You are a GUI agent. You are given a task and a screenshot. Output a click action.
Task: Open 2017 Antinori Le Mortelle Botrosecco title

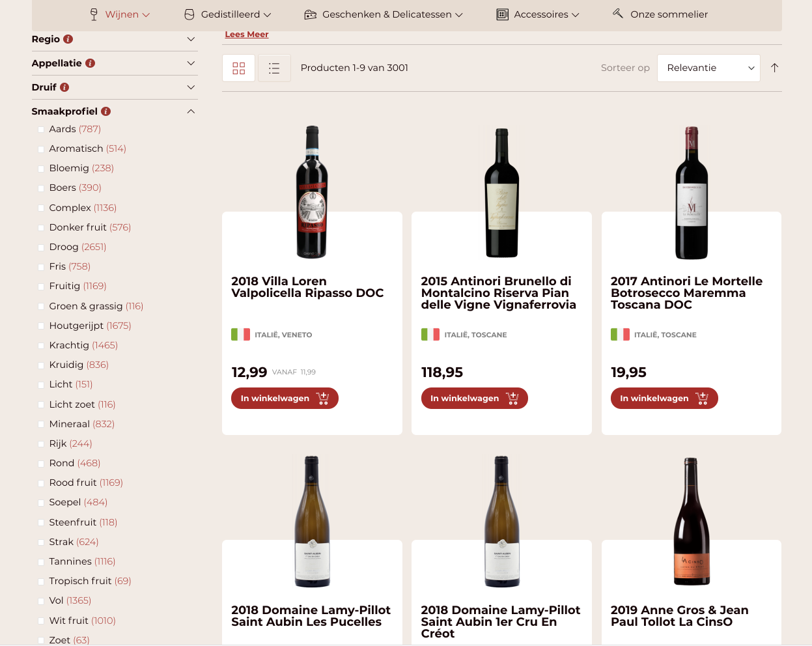click(x=686, y=293)
